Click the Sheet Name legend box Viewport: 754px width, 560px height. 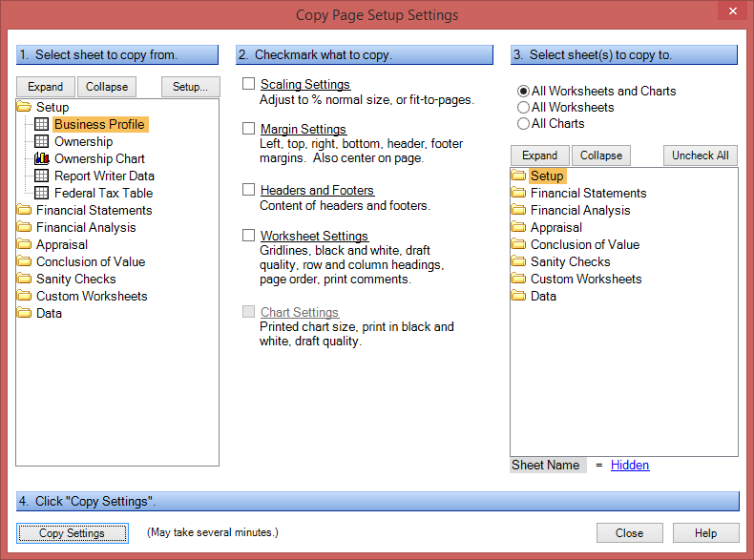tap(548, 465)
